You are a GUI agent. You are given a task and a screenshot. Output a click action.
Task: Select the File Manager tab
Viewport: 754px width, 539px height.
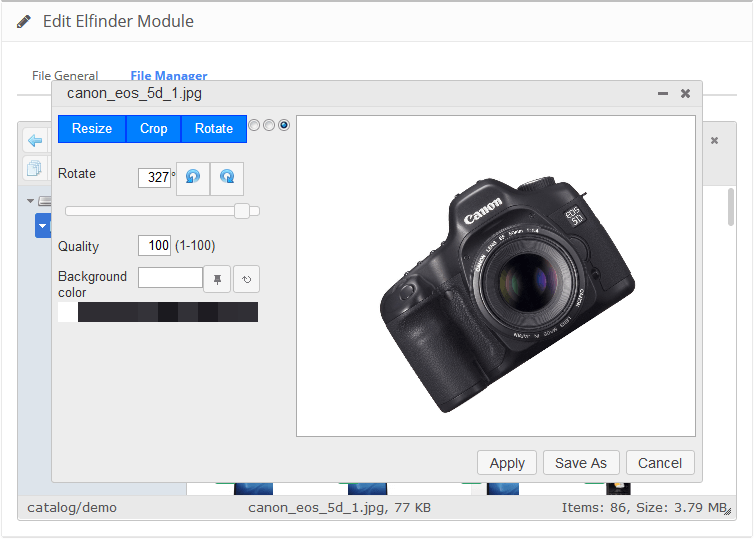coord(169,76)
